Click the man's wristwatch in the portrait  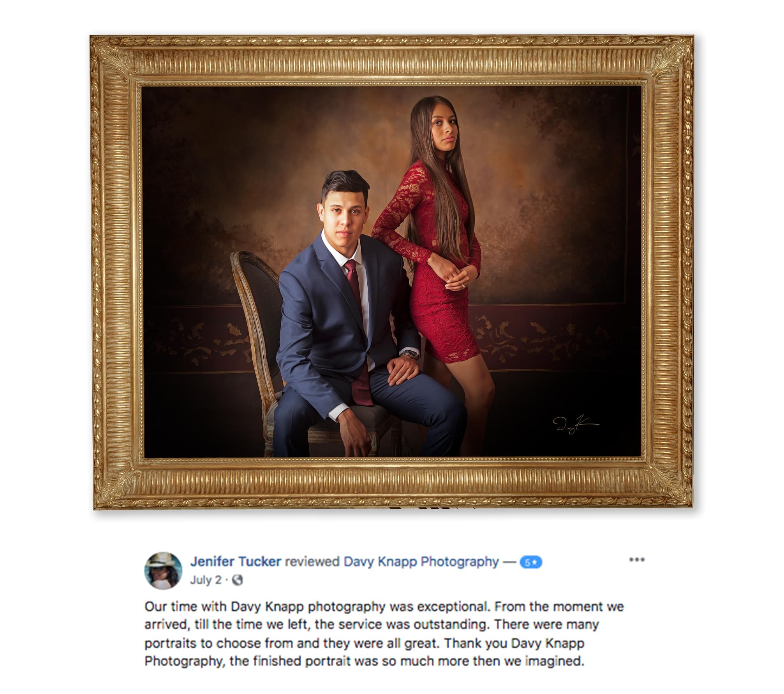tap(411, 354)
